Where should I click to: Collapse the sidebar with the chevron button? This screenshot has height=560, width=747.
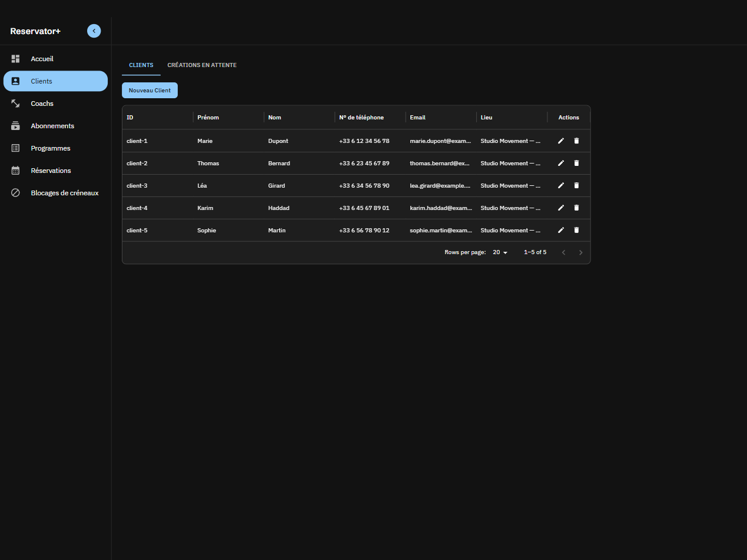pos(94,31)
